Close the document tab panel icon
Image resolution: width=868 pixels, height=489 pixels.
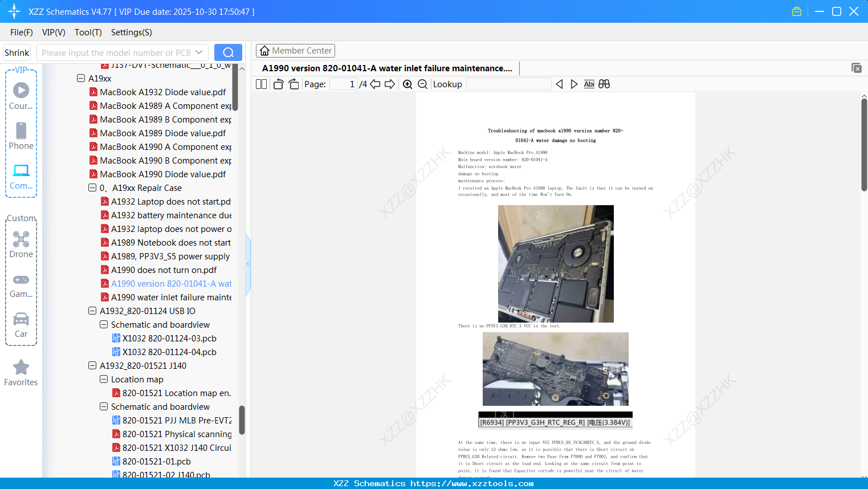(857, 68)
